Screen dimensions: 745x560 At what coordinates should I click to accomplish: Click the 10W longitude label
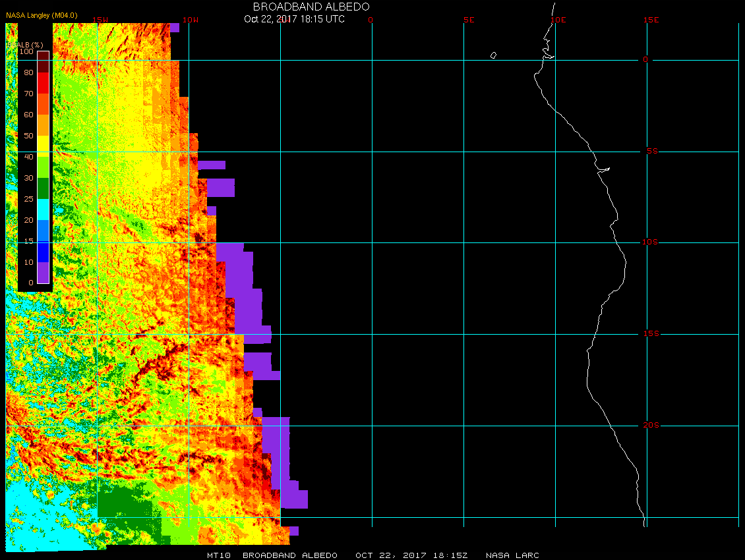tap(190, 20)
